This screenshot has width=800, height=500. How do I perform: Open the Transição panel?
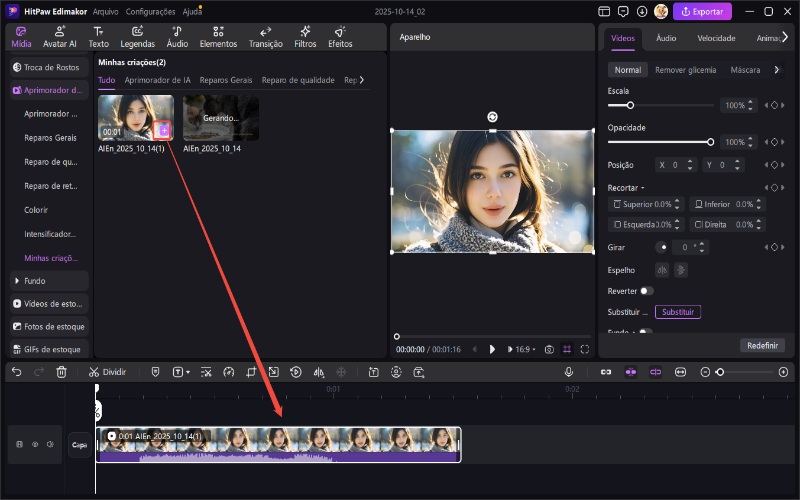point(265,37)
